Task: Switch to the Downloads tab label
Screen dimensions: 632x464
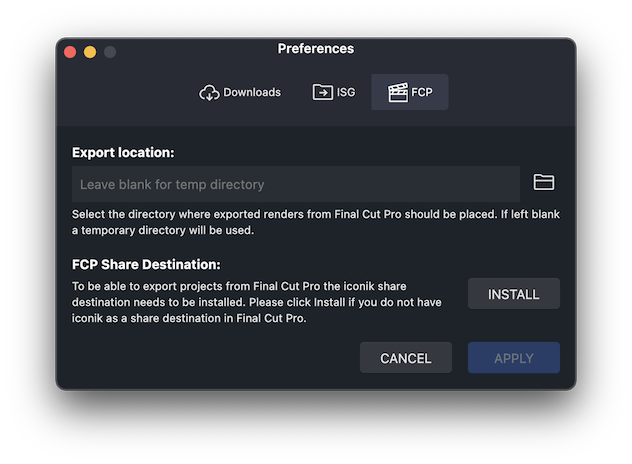Action: point(252,93)
